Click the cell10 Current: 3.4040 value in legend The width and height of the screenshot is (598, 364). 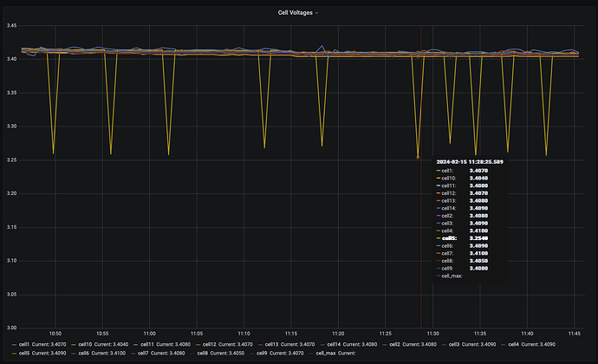pyautogui.click(x=111, y=344)
